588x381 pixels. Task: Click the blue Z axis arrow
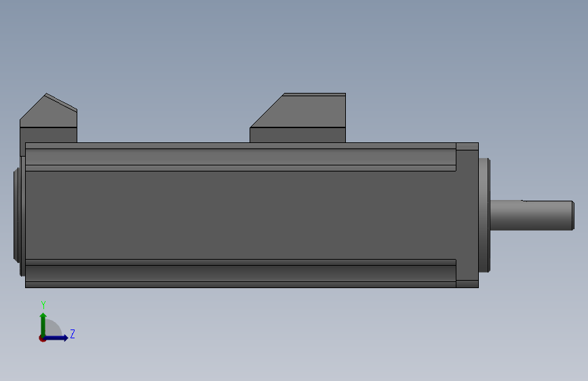coord(56,338)
